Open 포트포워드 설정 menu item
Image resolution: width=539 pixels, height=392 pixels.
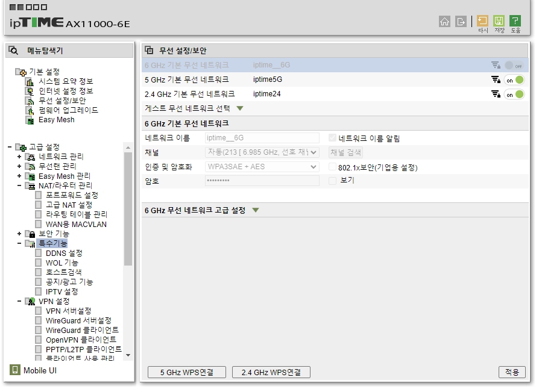[72, 195]
